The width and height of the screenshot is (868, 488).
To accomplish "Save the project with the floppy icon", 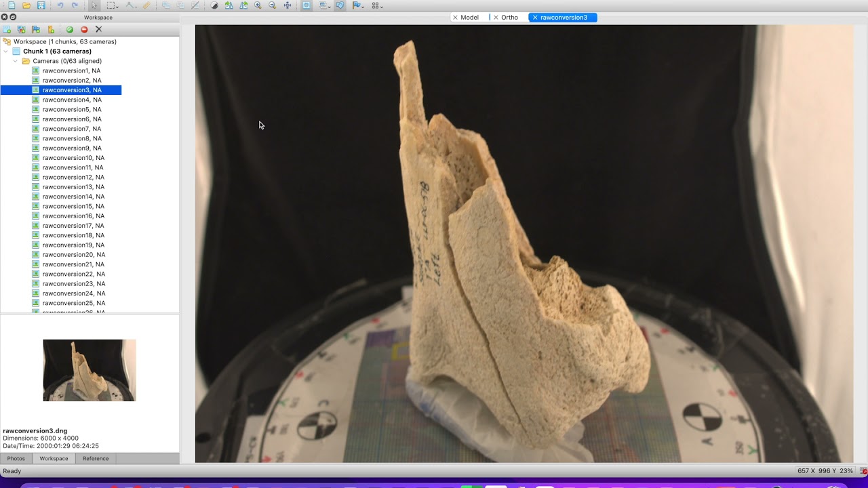I will tap(41, 5).
